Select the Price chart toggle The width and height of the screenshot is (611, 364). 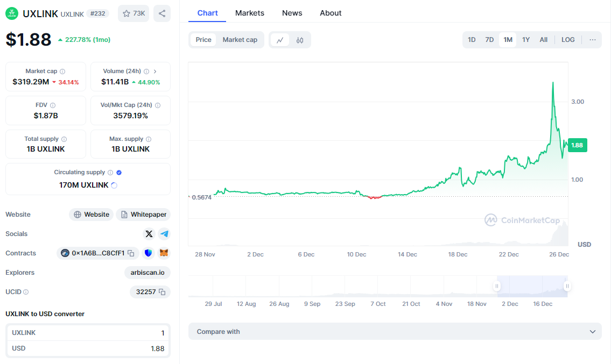[x=203, y=40]
